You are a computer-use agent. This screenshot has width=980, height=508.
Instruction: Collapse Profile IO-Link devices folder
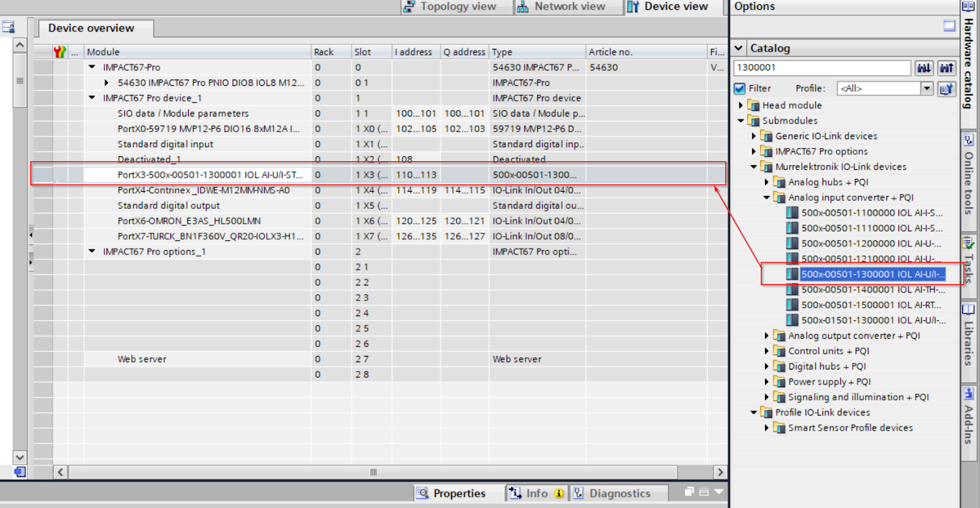(x=754, y=412)
